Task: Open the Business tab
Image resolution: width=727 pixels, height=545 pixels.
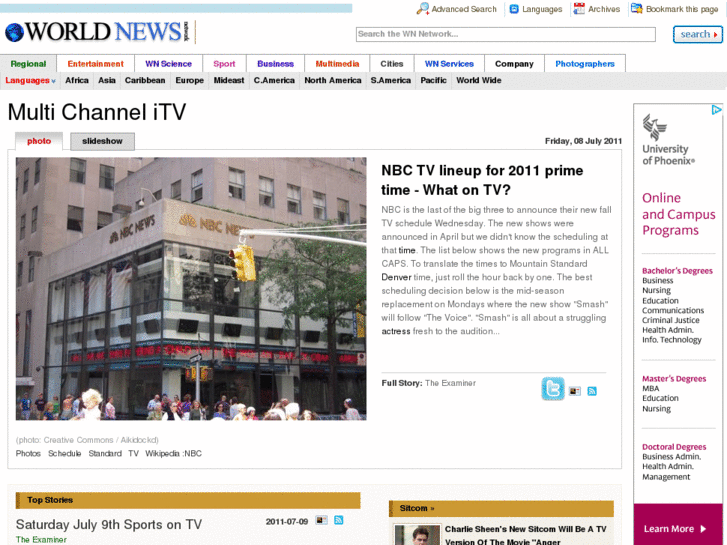Action: click(x=275, y=64)
